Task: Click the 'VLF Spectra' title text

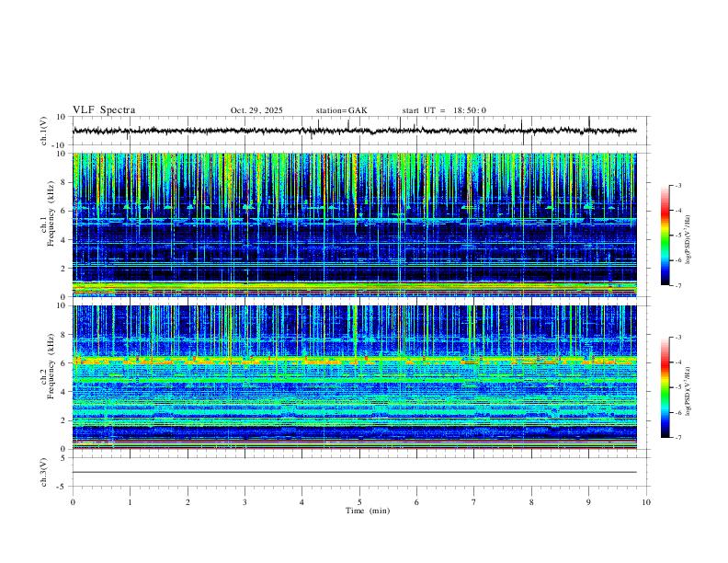Action: pyautogui.click(x=104, y=110)
